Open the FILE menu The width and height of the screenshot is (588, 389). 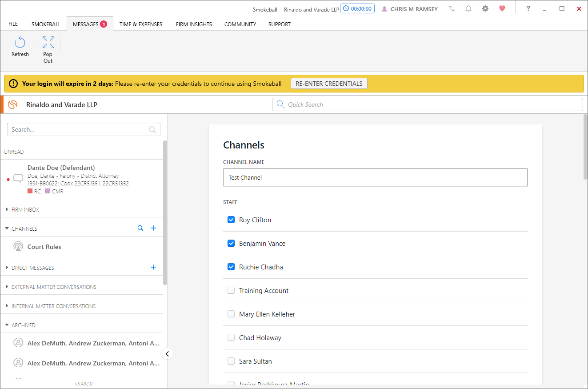coord(13,24)
